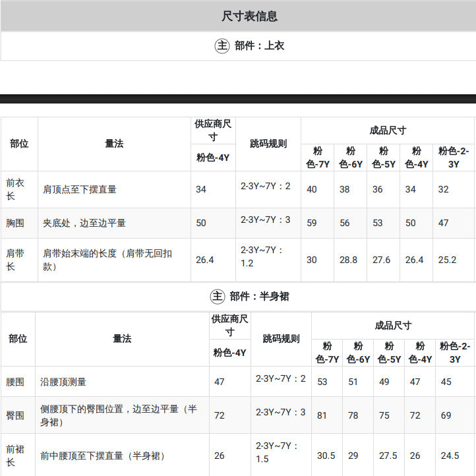Click the 腰围 row label
The width and height of the screenshot is (476, 476).
coord(15,382)
